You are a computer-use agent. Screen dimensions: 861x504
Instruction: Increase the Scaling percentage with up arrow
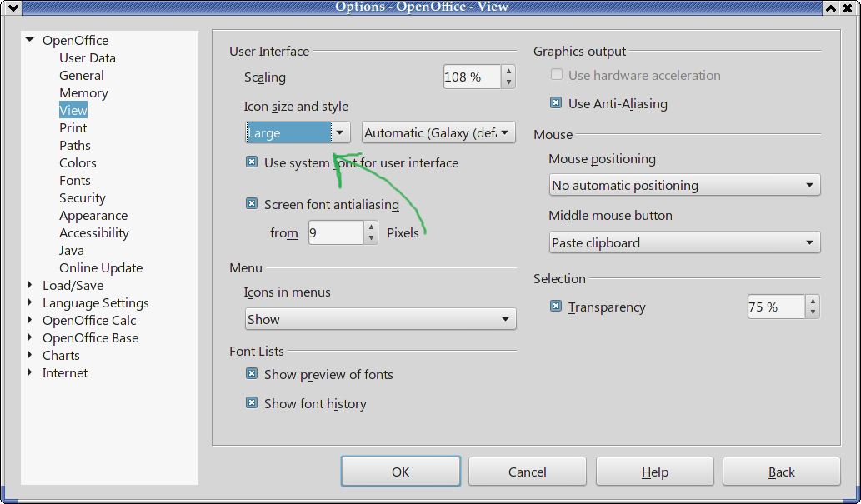coord(508,72)
